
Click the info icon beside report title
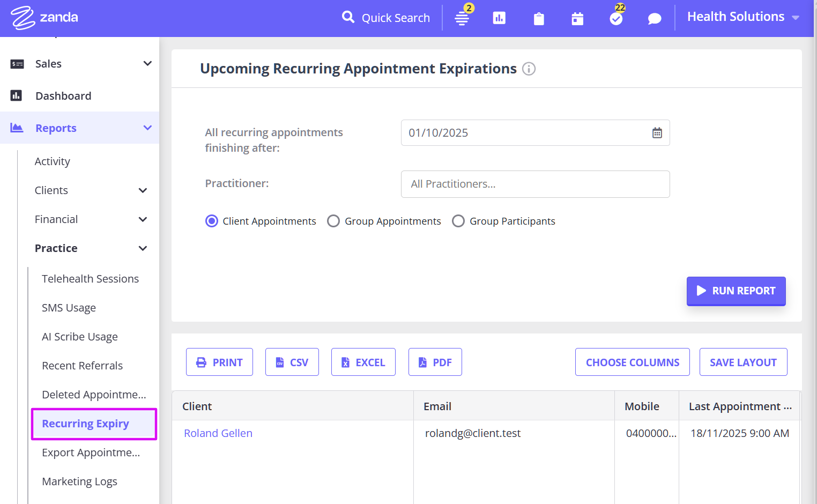(x=529, y=69)
